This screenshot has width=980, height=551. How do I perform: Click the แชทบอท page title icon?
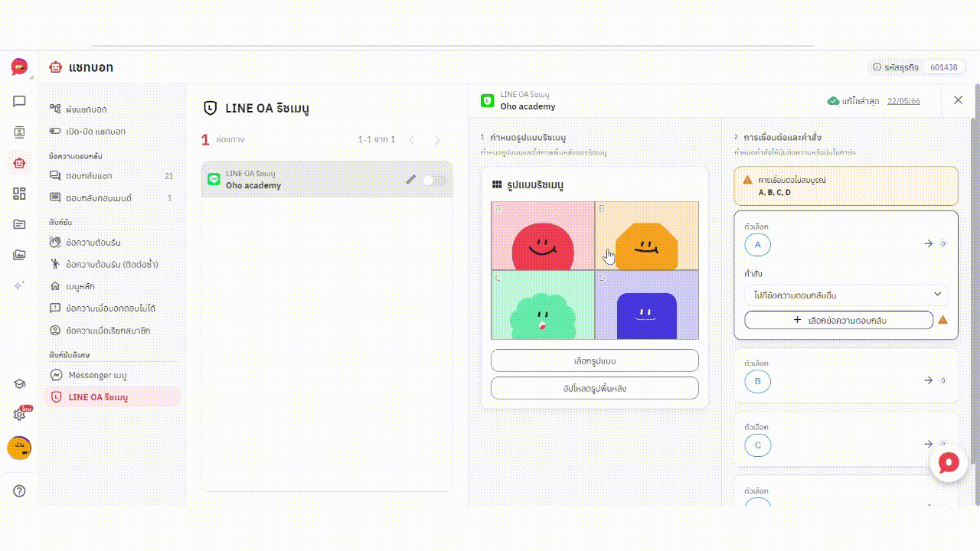[55, 67]
